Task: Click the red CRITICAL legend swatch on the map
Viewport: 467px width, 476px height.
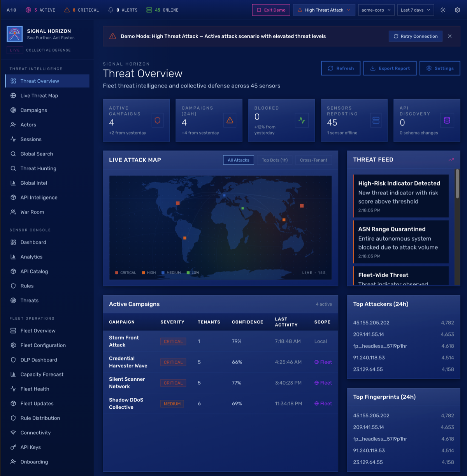Action: 116,272
